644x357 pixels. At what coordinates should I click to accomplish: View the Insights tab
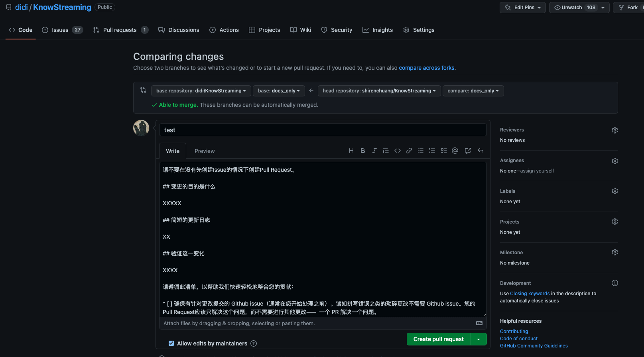pos(378,30)
